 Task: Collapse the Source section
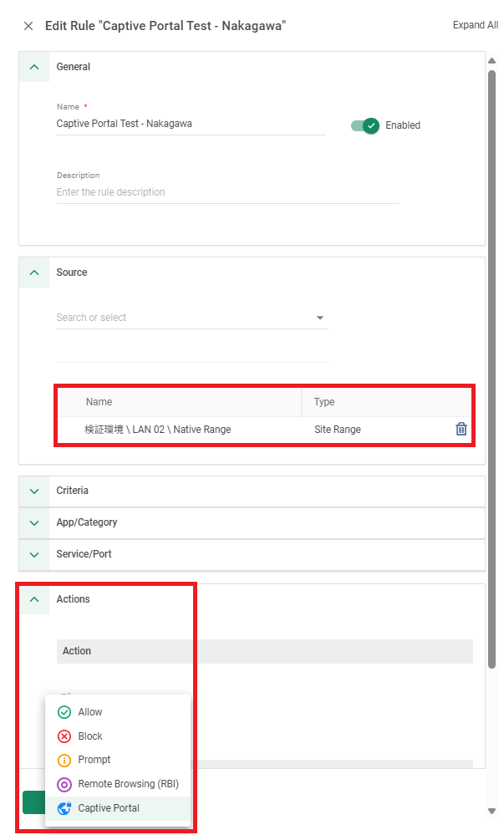coord(34,272)
